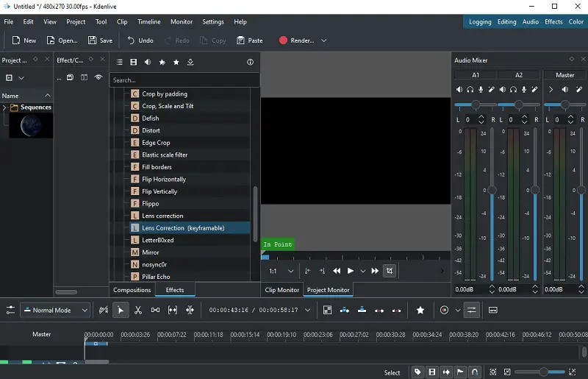This screenshot has height=379, width=588.
Task: Open the Monitor menu
Action: (x=182, y=22)
